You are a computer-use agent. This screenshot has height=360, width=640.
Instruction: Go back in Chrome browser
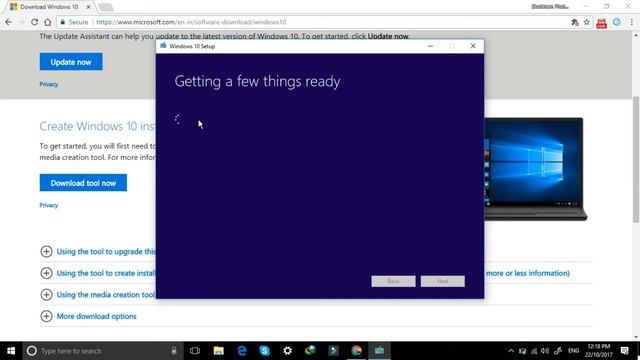pyautogui.click(x=9, y=22)
